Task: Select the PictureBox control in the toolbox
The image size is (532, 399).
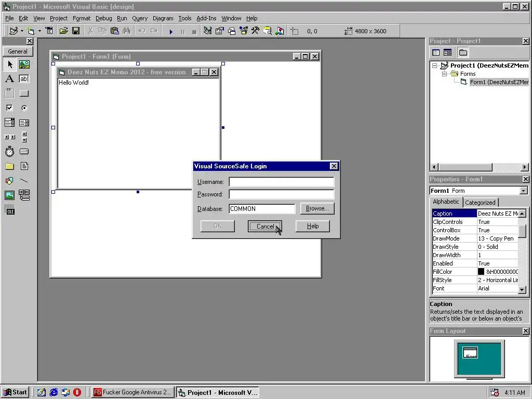Action: click(24, 64)
